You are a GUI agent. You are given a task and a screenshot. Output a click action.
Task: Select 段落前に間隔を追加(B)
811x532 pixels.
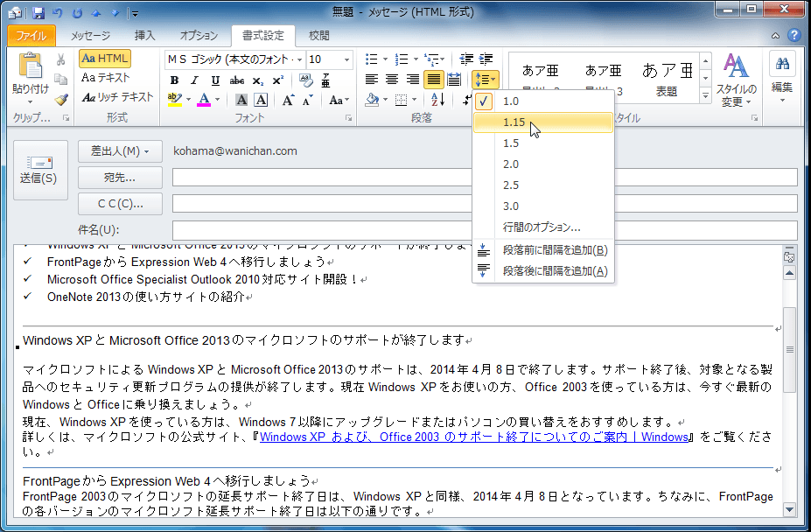point(543,250)
